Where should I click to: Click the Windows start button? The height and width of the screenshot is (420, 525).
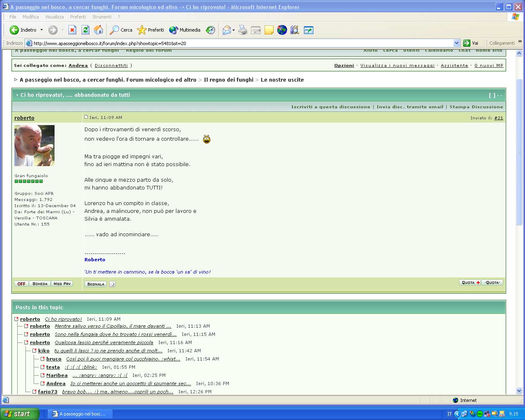19,414
